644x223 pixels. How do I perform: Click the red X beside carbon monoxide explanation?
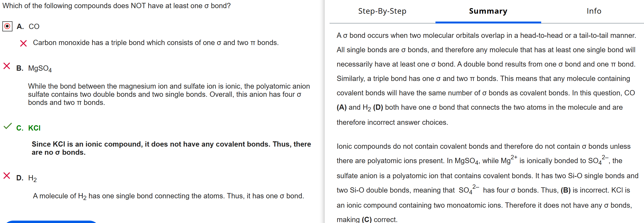point(23,43)
